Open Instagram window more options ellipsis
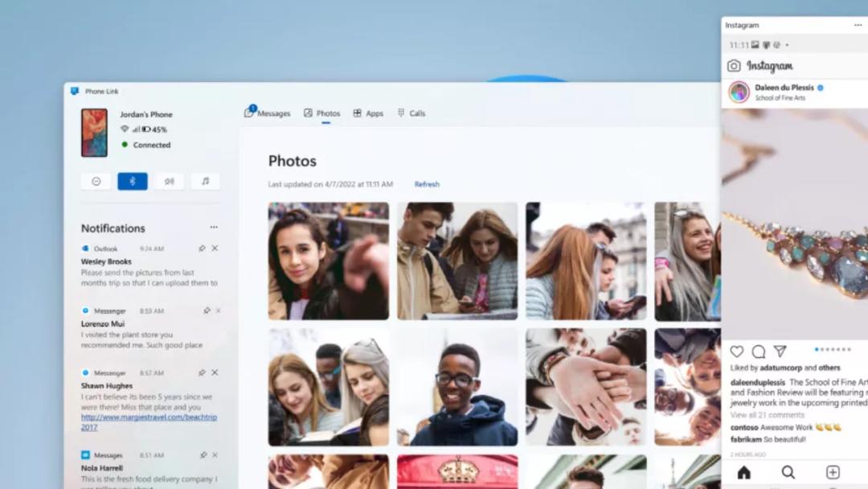The height and width of the screenshot is (489, 868). 858,25
